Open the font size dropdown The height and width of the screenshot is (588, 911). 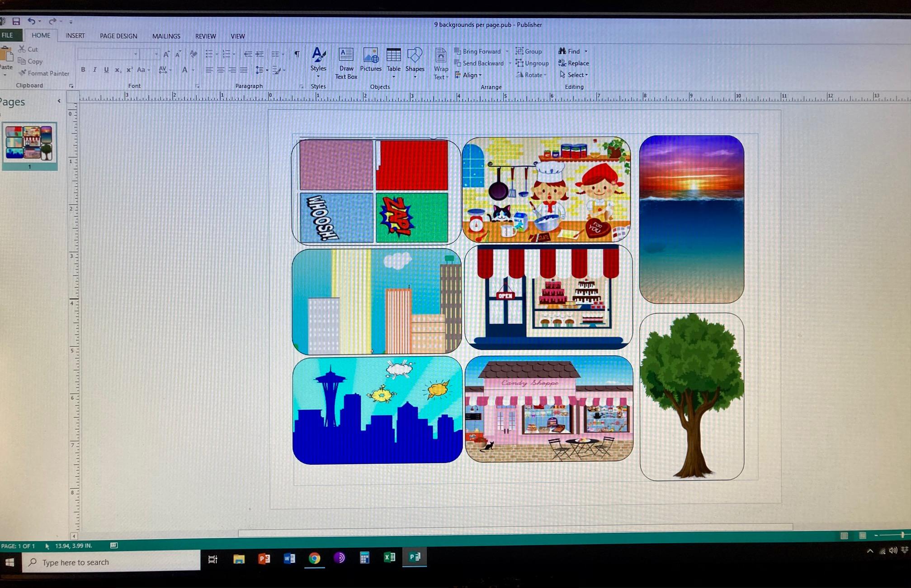click(156, 54)
